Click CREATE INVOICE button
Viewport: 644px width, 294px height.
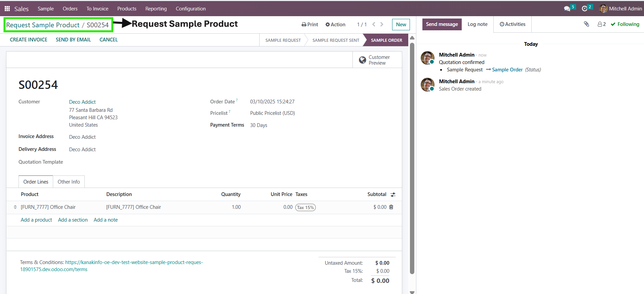pyautogui.click(x=29, y=40)
